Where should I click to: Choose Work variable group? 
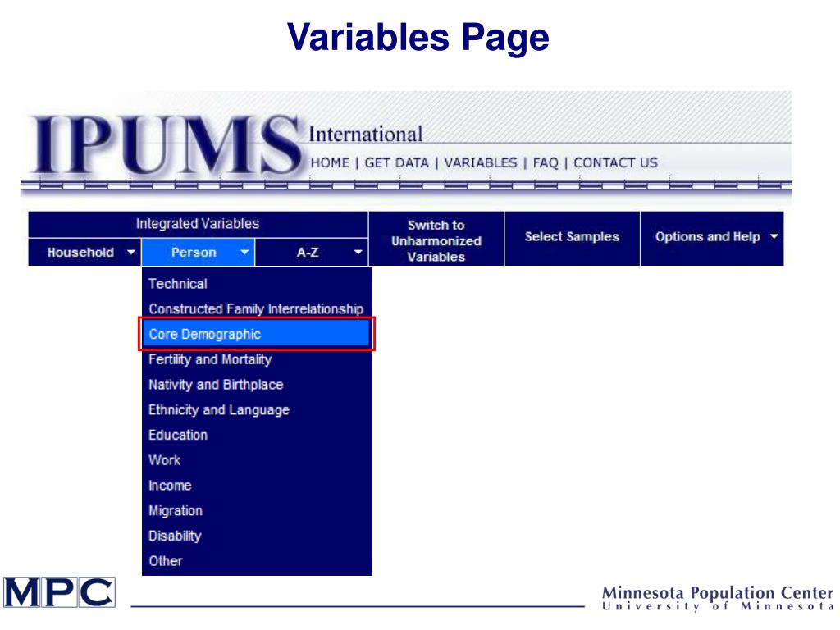click(257, 459)
